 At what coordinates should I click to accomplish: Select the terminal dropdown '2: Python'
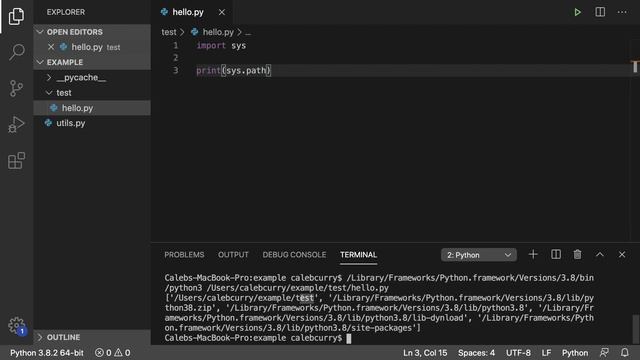(479, 255)
